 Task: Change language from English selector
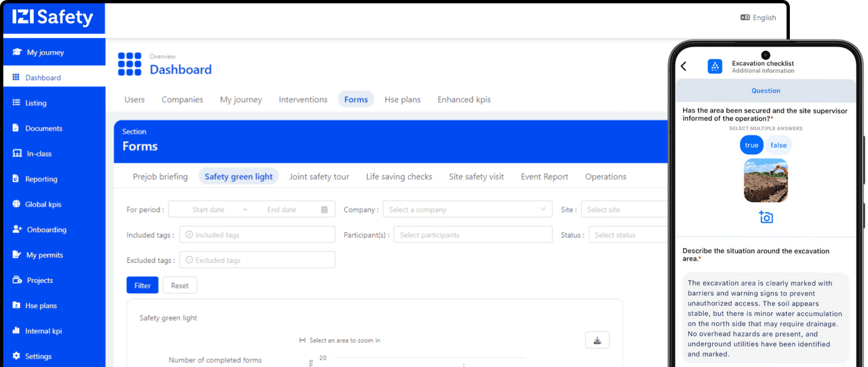pyautogui.click(x=758, y=18)
